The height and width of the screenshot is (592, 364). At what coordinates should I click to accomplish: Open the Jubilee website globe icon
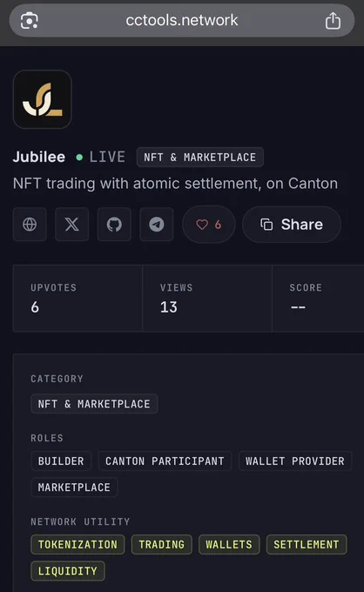point(30,225)
